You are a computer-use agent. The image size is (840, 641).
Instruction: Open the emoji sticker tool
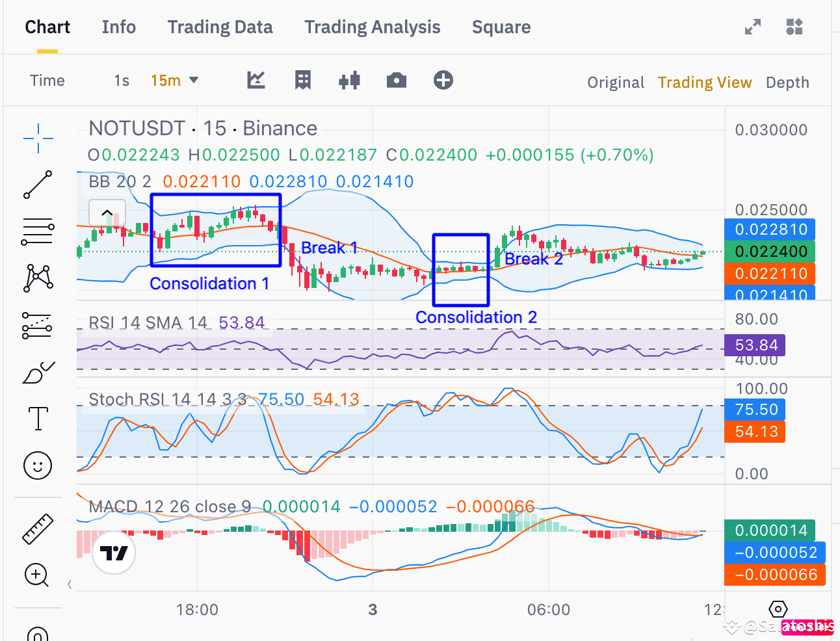click(37, 465)
